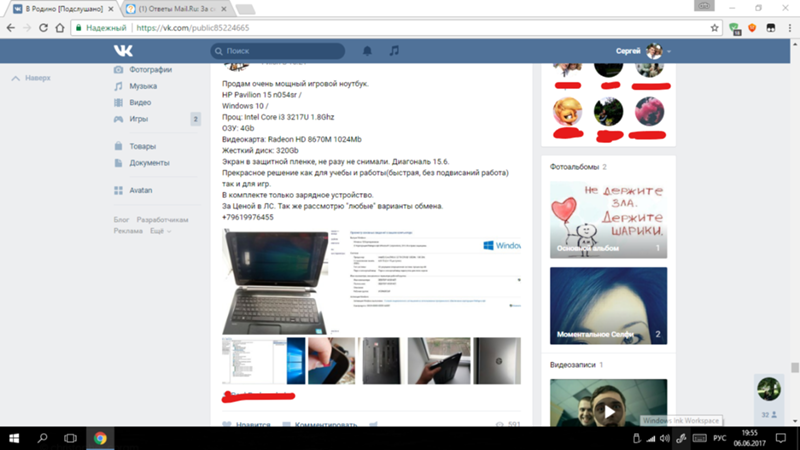Viewport: 800px width, 450px height.
Task: Open Товары in left sidebar
Action: (142, 146)
